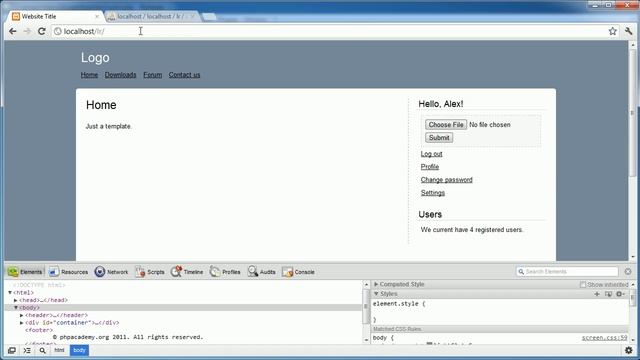Open the Audits panel in DevTools
This screenshot has height=360, width=640.
pyautogui.click(x=262, y=272)
